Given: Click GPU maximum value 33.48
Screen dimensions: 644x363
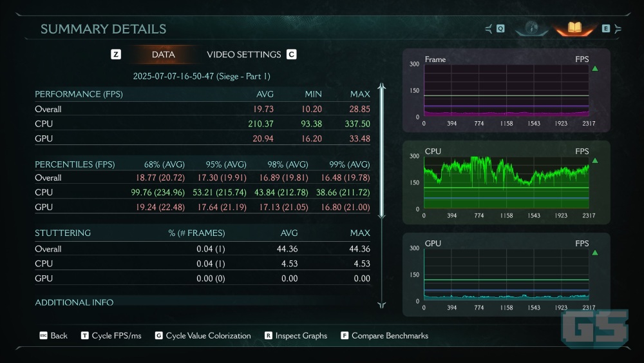Looking at the screenshot, I should click(360, 139).
